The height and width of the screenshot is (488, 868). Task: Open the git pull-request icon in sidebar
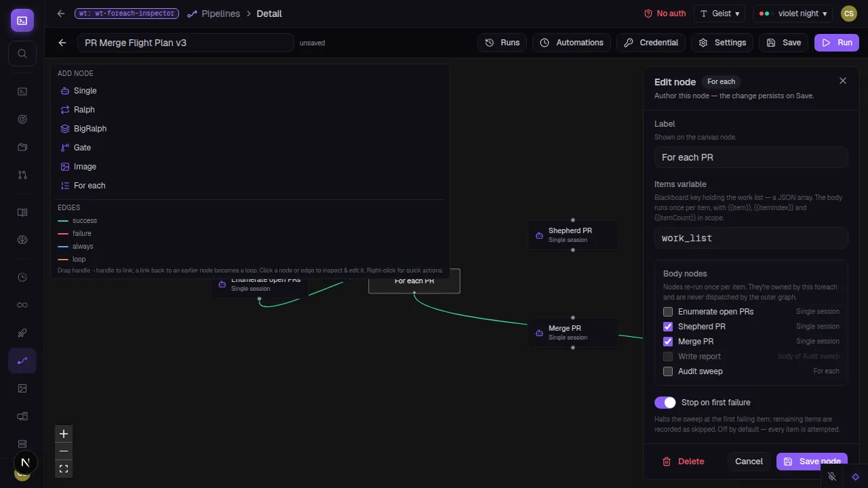[22, 175]
